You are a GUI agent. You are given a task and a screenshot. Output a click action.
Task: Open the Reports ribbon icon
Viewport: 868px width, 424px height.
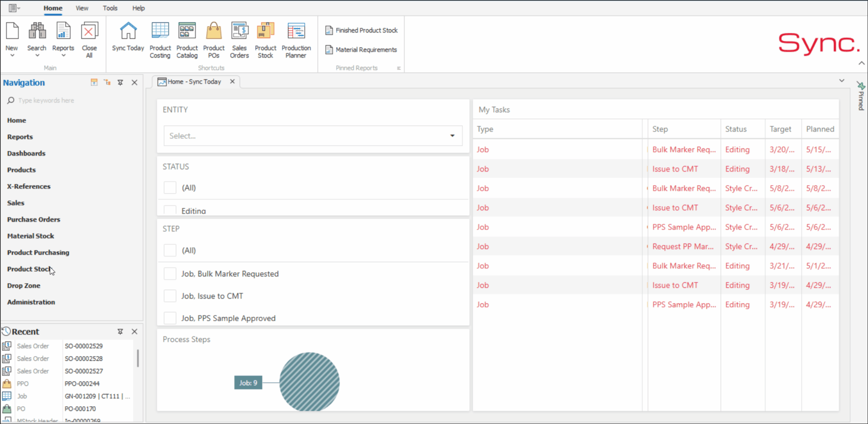point(63,31)
